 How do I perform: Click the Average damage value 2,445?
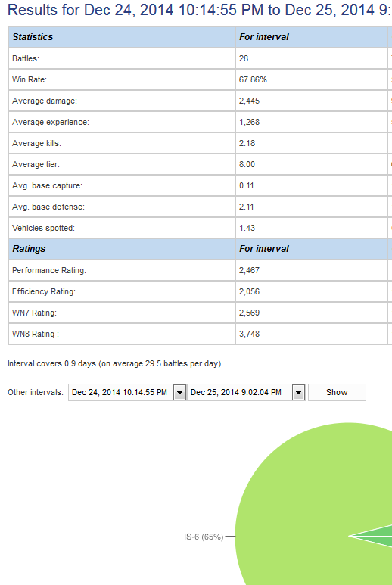(x=249, y=101)
